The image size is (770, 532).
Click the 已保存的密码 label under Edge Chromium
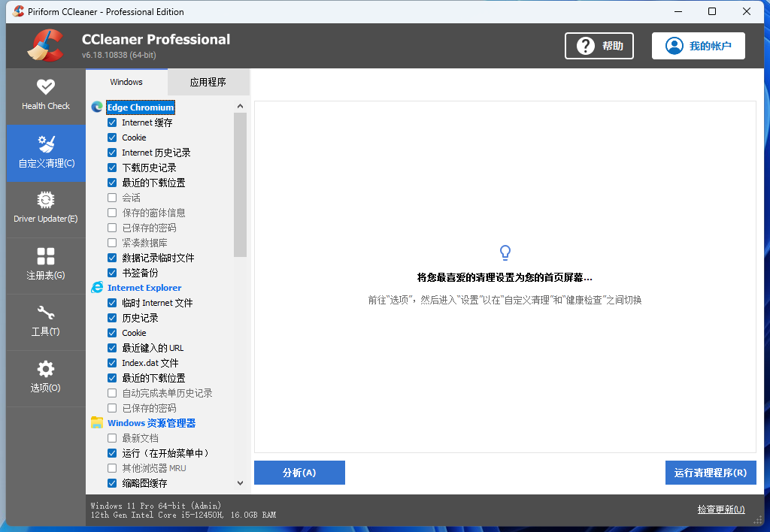coord(150,228)
